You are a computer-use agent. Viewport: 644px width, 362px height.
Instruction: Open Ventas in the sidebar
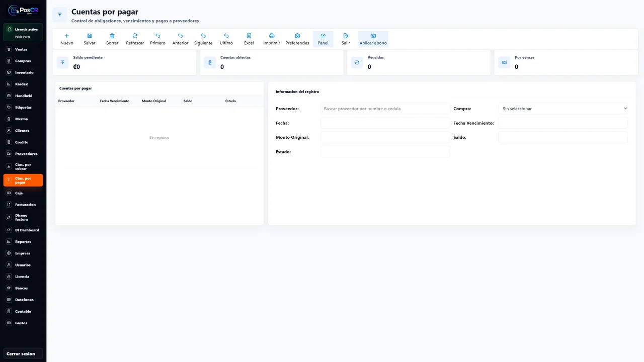(x=23, y=49)
